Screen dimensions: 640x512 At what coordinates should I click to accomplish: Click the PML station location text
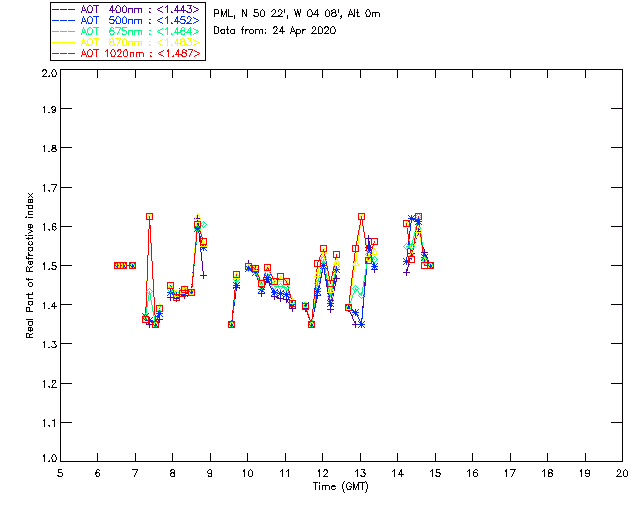coord(297,14)
